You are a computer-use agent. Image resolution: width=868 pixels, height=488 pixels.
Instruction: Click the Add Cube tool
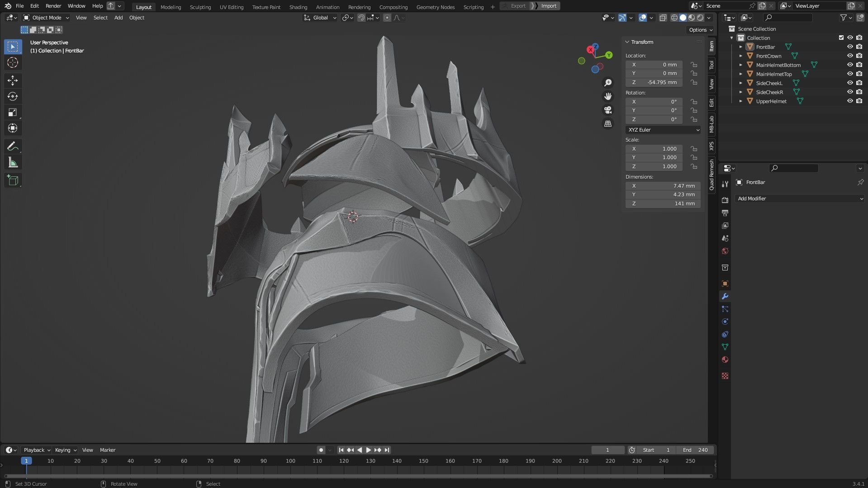tap(13, 180)
